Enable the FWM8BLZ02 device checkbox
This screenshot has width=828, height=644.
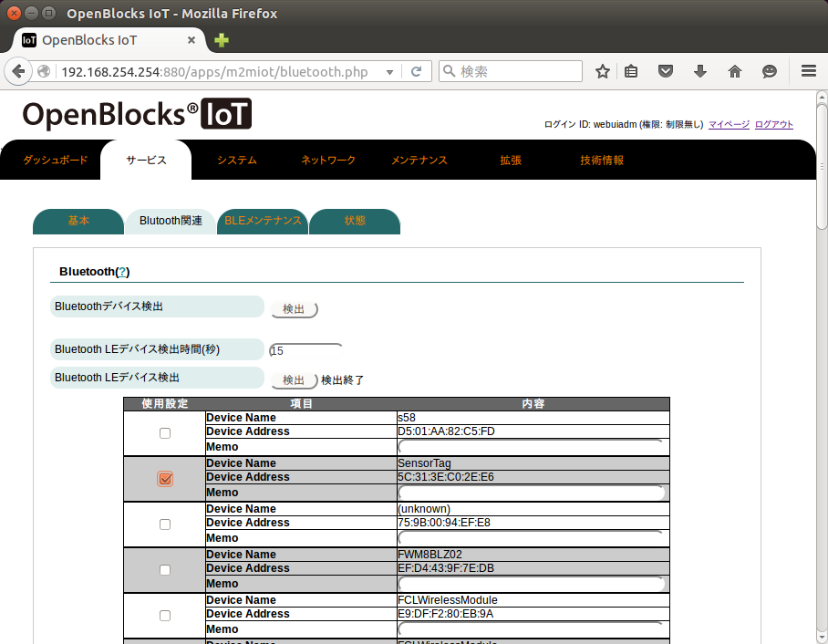click(165, 570)
